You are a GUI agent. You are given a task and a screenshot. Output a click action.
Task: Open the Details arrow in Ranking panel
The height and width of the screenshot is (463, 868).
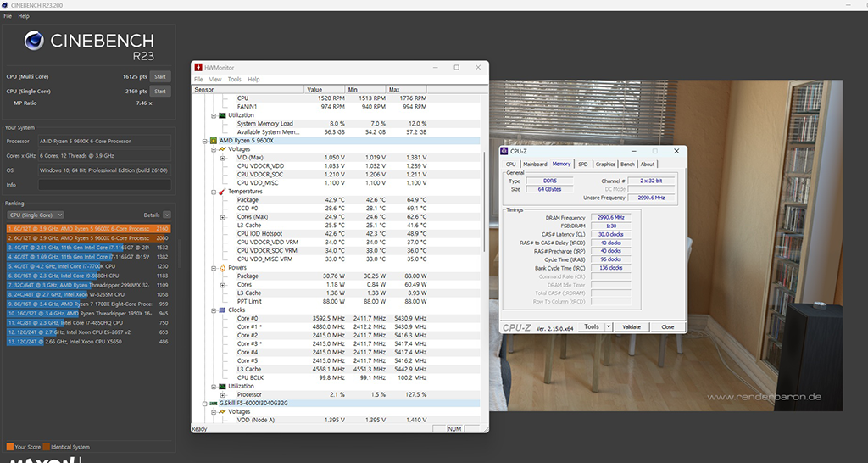tap(167, 215)
